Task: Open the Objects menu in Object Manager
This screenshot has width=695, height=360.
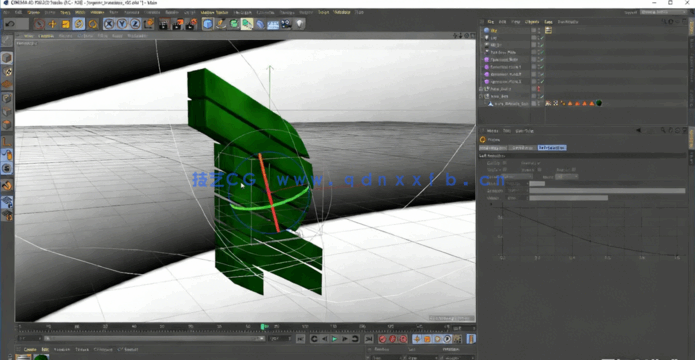Action: click(531, 21)
